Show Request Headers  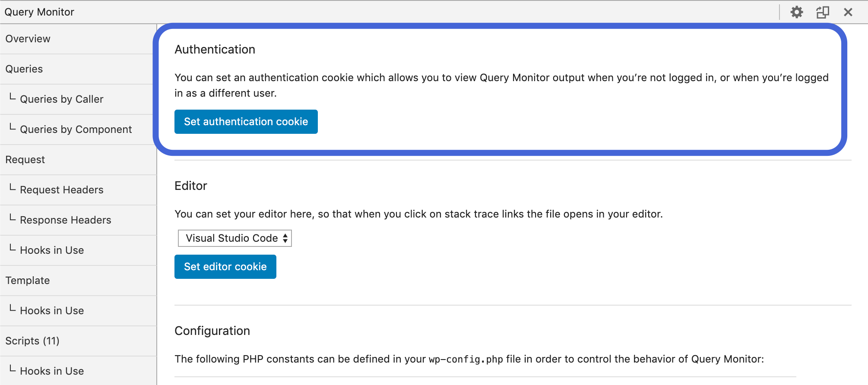61,189
